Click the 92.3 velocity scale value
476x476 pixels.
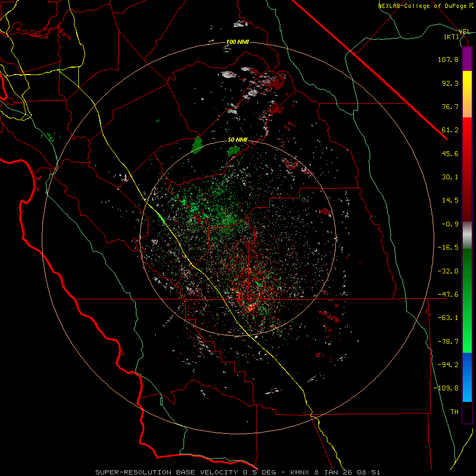[x=450, y=83]
